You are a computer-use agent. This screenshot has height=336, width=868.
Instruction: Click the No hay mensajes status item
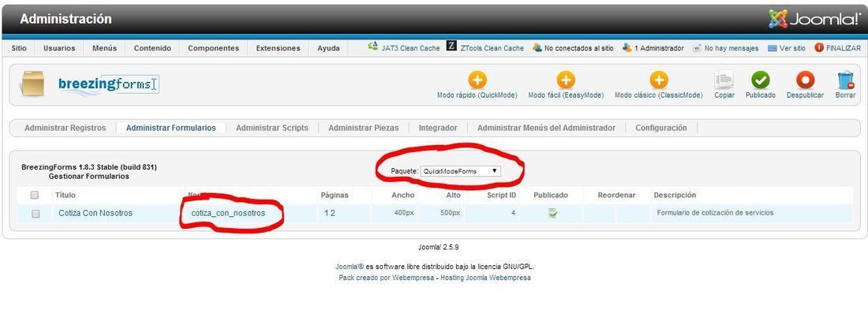(x=726, y=48)
